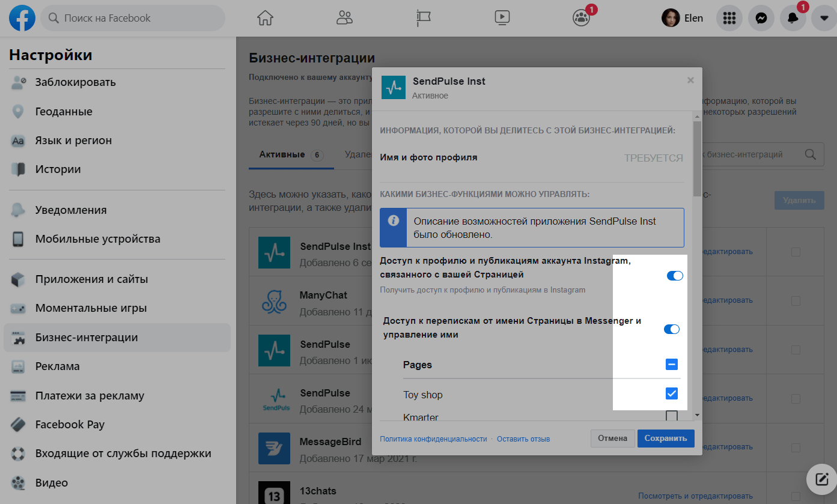
Task: Click the SendPulse Inst app icon in list
Action: coord(275,252)
